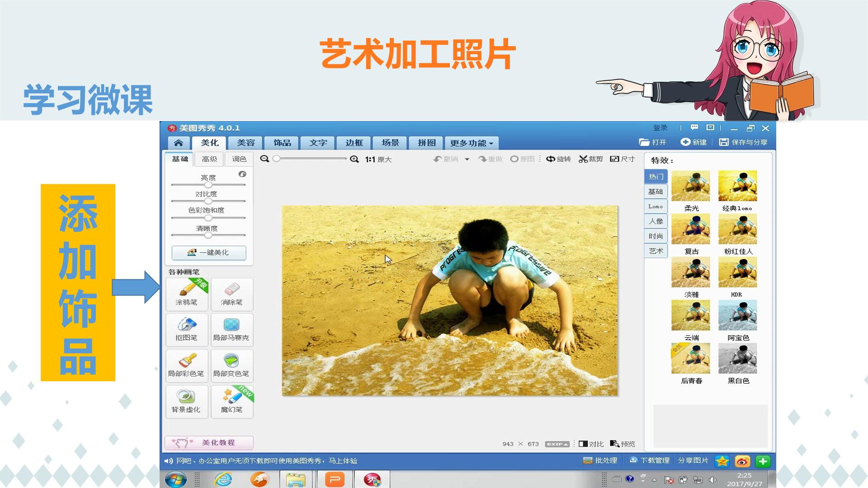Select the 魔幻笔 magic pen

[231, 401]
